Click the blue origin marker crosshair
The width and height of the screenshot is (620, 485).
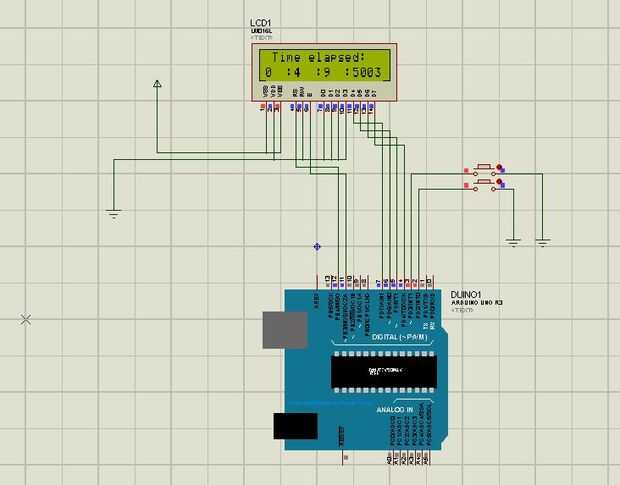317,247
